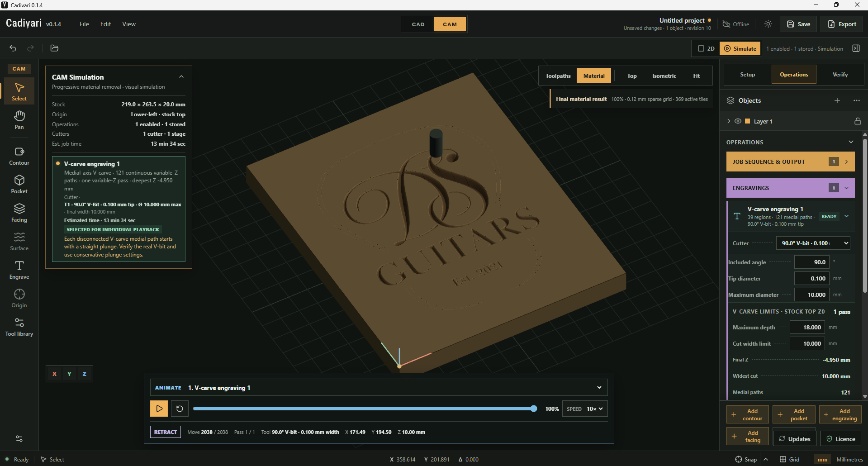Open the File menu
This screenshot has width=868, height=466.
coord(84,24)
